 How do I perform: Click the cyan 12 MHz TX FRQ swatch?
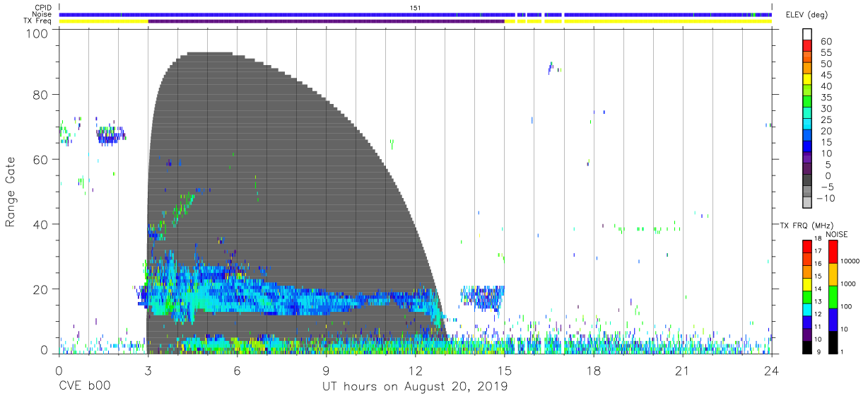pos(807,310)
